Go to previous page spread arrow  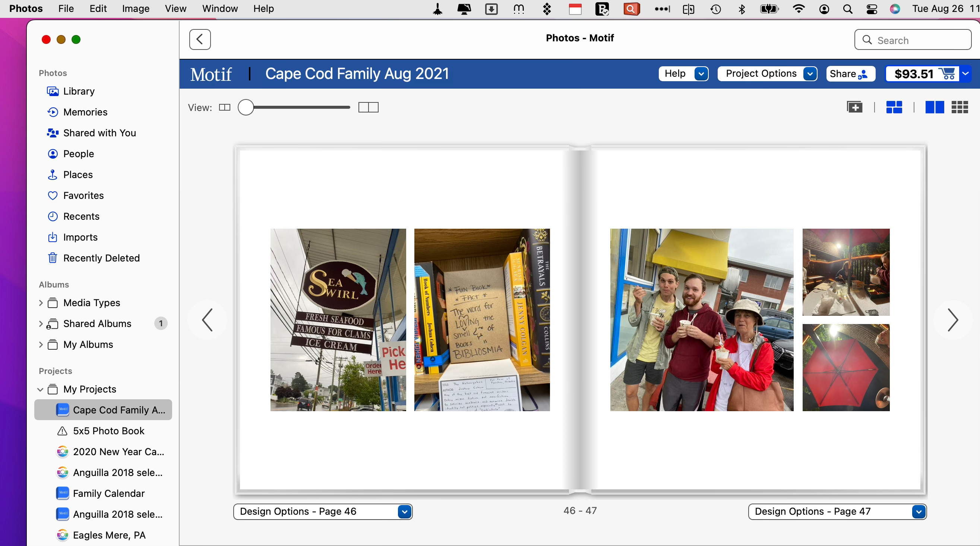pos(207,320)
